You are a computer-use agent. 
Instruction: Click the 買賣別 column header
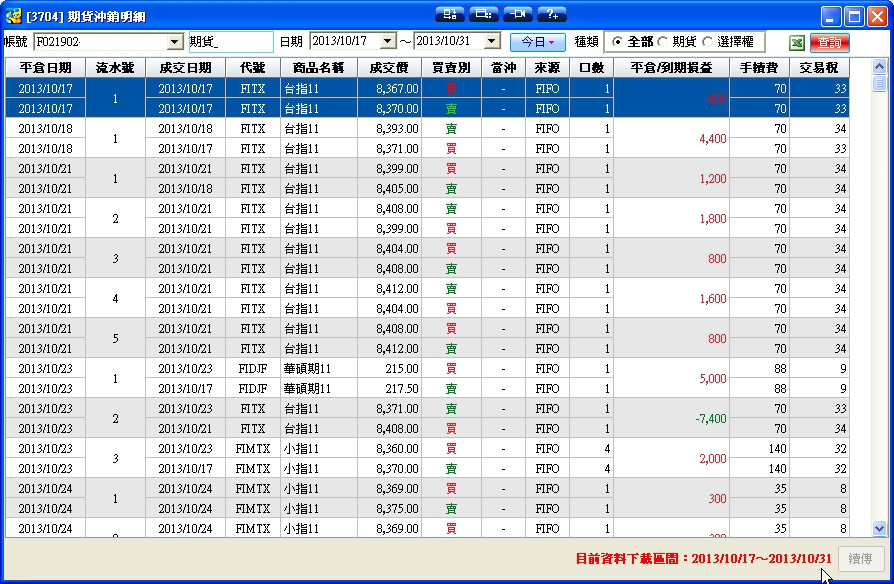[452, 68]
